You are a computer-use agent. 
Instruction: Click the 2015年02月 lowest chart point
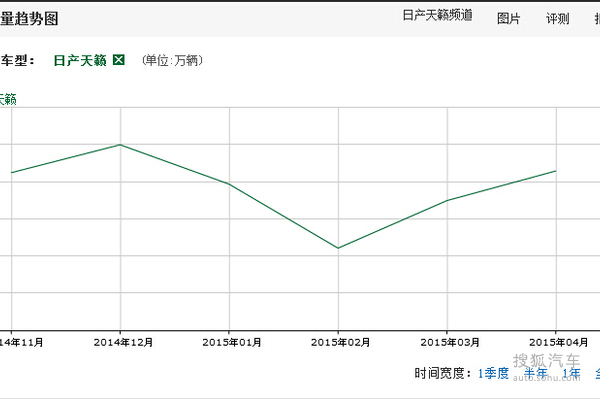pos(338,248)
